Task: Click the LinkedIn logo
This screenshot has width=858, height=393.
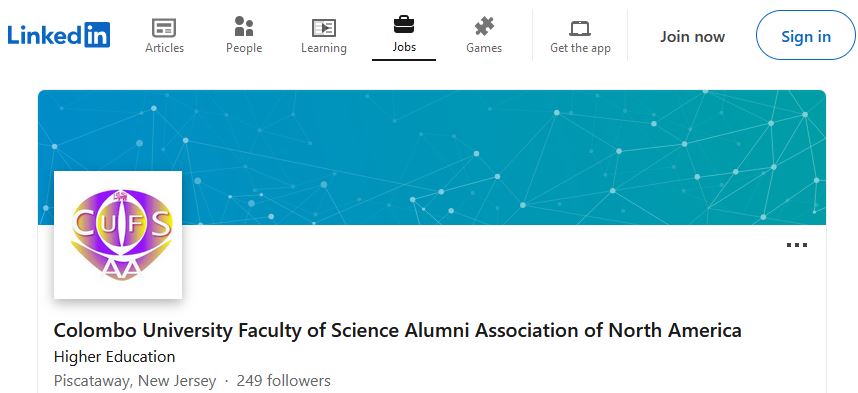Action: [x=59, y=35]
